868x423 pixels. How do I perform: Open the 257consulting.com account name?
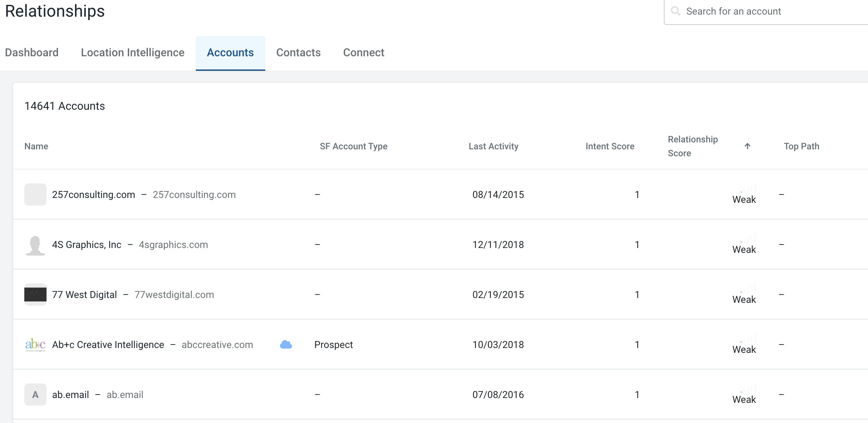coord(93,194)
